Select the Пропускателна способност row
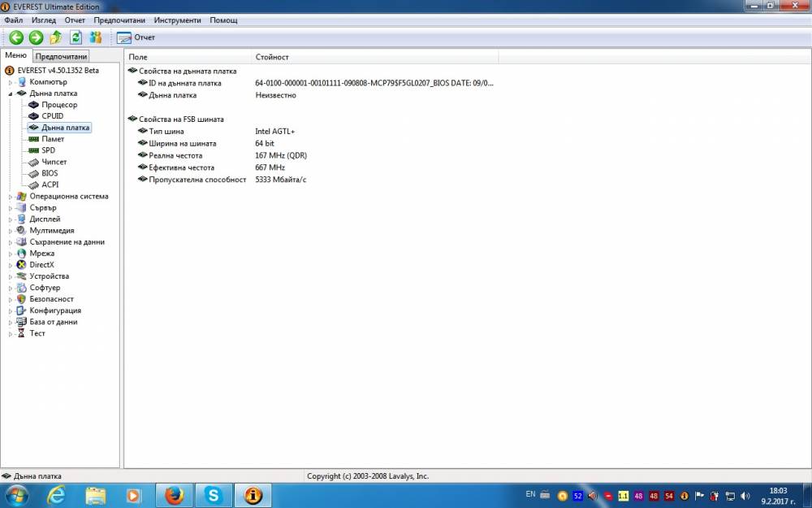 click(222, 180)
